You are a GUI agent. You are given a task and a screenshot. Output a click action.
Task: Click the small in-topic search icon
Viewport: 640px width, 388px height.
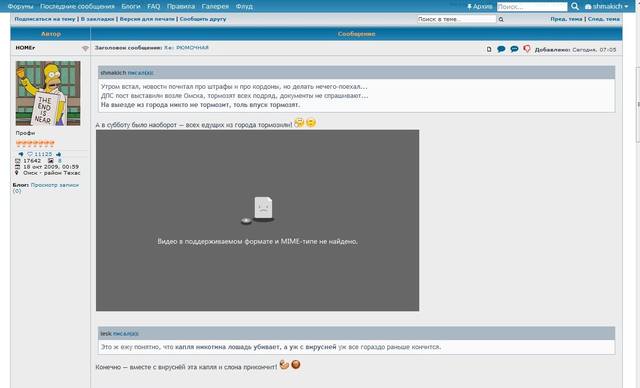pyautogui.click(x=501, y=20)
